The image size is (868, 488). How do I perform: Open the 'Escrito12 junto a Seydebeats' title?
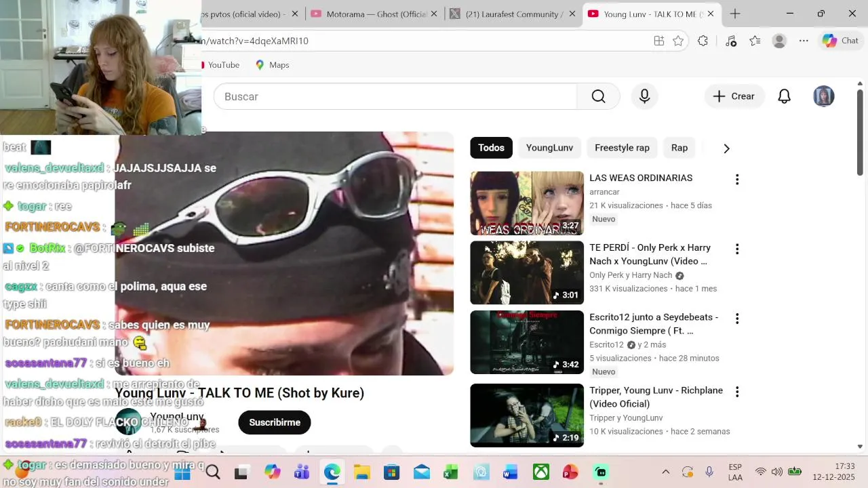[x=654, y=324]
